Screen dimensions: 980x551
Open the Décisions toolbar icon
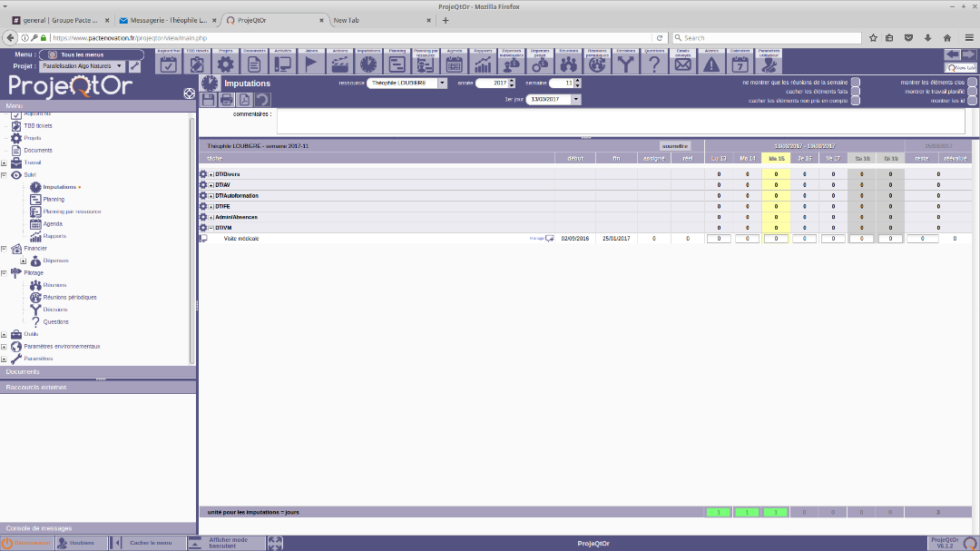pyautogui.click(x=625, y=64)
